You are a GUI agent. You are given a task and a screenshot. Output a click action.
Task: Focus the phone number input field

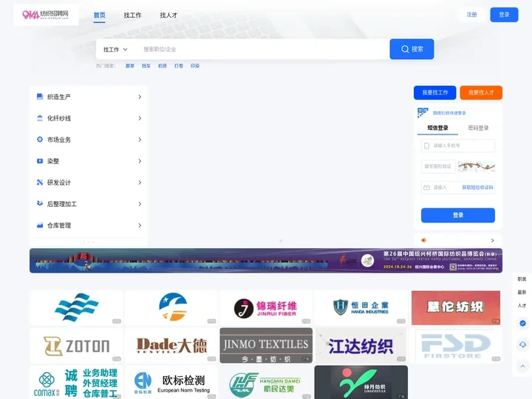pyautogui.click(x=458, y=146)
